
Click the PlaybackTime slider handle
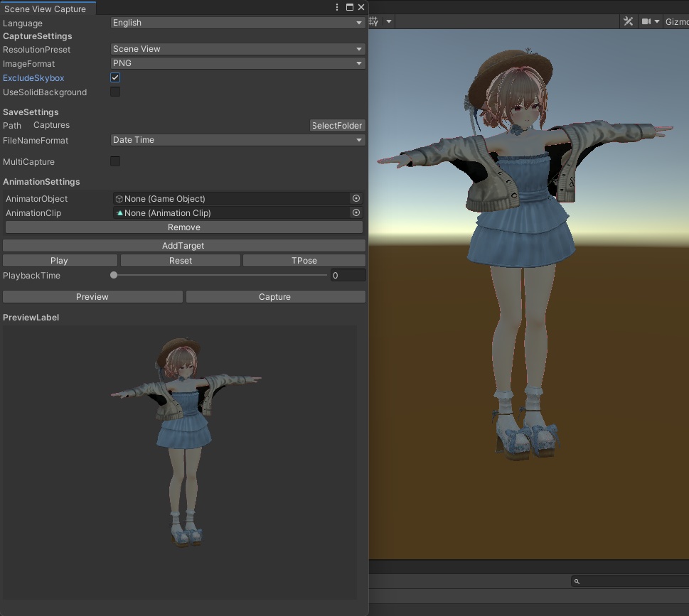(114, 275)
